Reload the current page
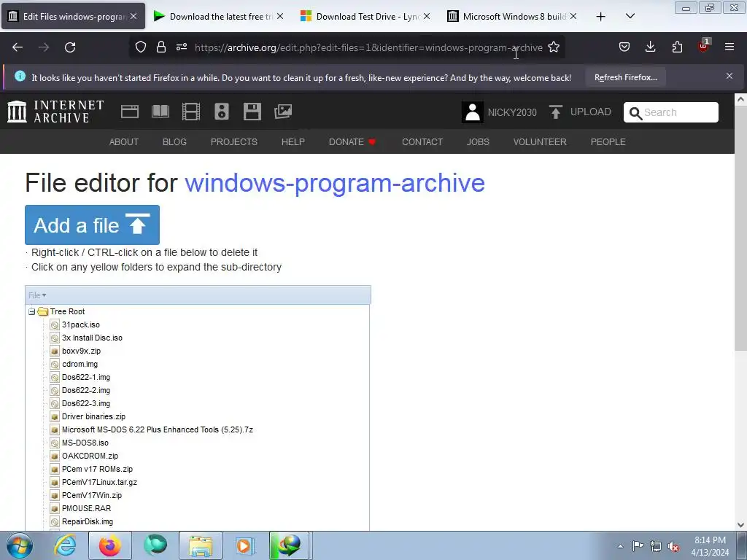The image size is (747, 560). pos(70,47)
